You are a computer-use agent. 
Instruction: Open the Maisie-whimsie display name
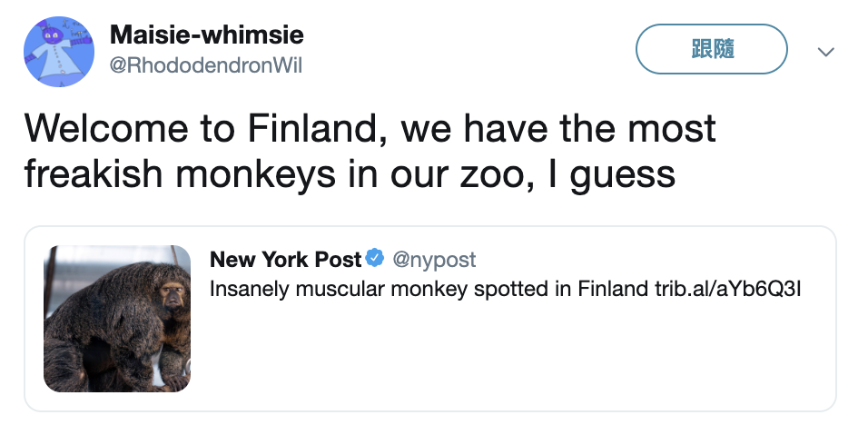pos(206,35)
